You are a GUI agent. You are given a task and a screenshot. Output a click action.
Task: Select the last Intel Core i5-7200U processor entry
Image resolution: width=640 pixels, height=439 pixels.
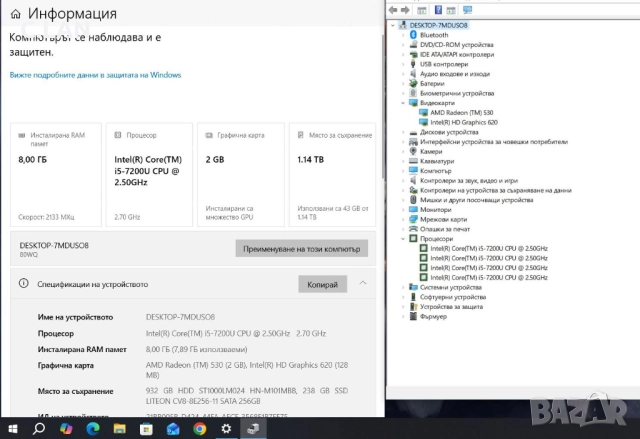pos(489,277)
